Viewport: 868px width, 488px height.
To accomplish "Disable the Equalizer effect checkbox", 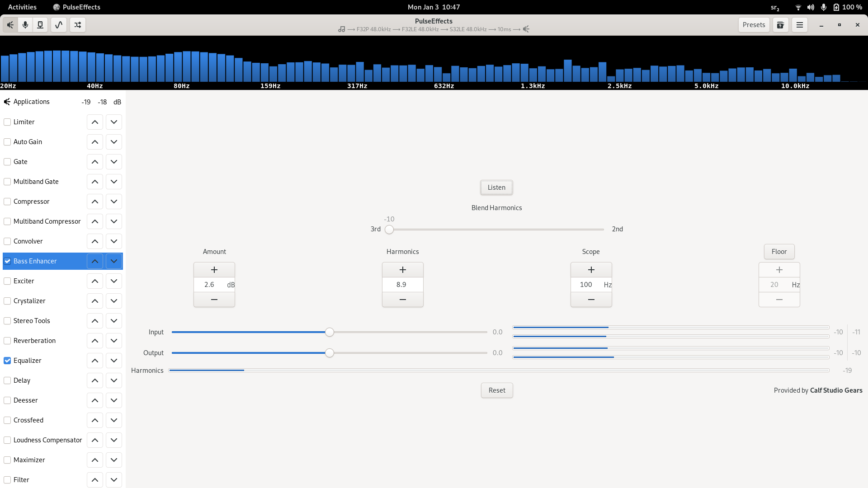I will pyautogui.click(x=7, y=361).
